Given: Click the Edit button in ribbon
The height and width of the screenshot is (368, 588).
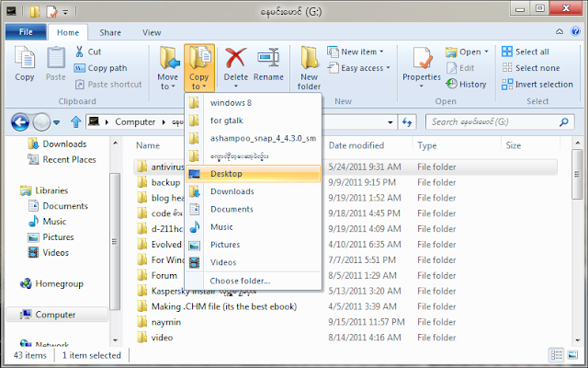Looking at the screenshot, I should (460, 68).
